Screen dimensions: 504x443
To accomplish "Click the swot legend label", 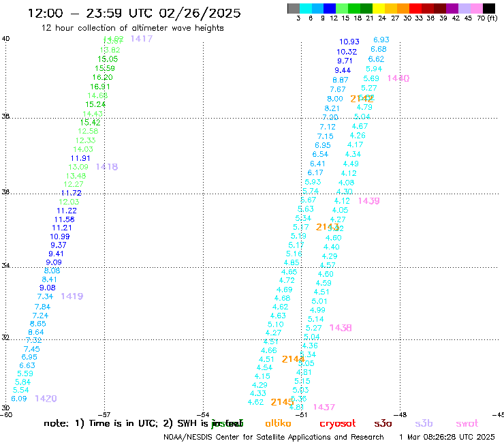I will [467, 423].
